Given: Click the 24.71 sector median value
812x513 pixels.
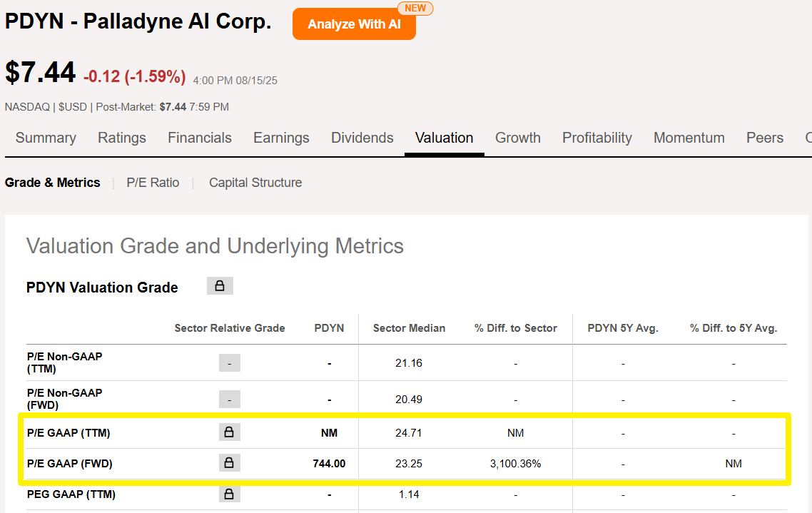Looking at the screenshot, I should [409, 433].
